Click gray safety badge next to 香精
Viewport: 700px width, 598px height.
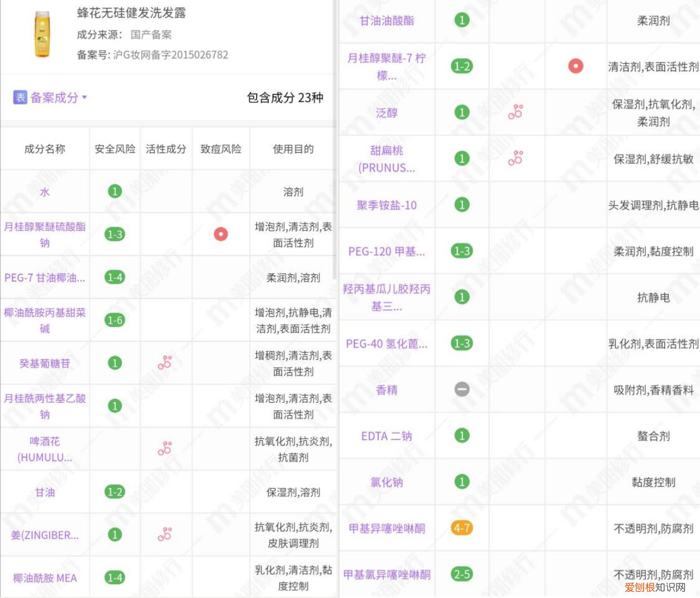pyautogui.click(x=462, y=390)
